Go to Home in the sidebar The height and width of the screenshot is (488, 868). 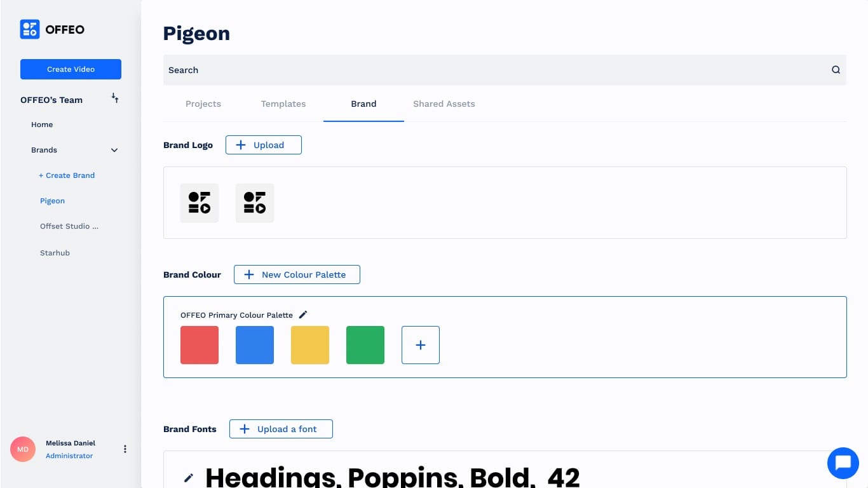42,125
